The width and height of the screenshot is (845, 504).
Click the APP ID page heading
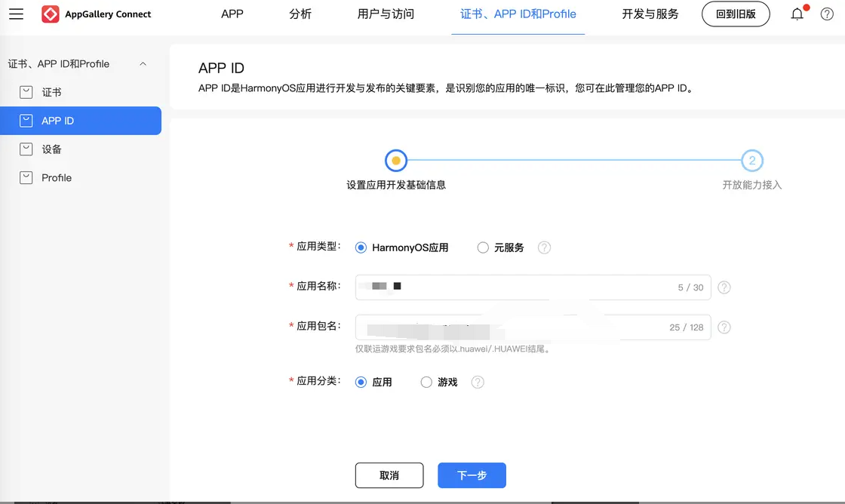(222, 68)
